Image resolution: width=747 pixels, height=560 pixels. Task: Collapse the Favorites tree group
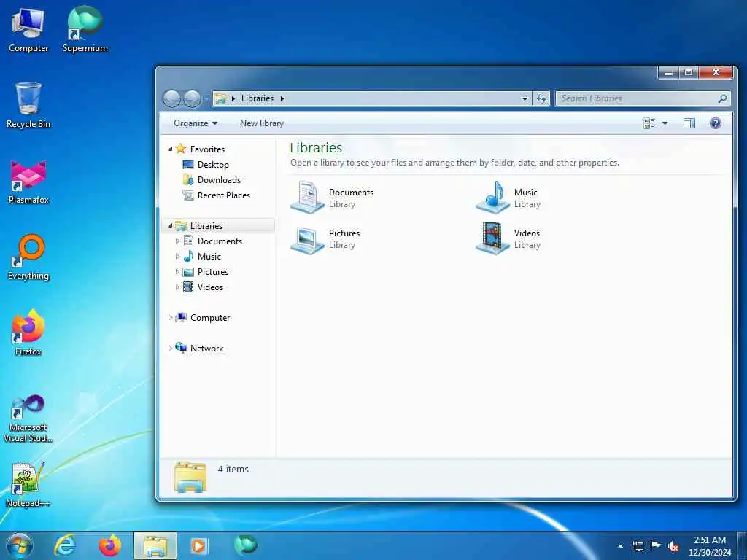pos(170,149)
